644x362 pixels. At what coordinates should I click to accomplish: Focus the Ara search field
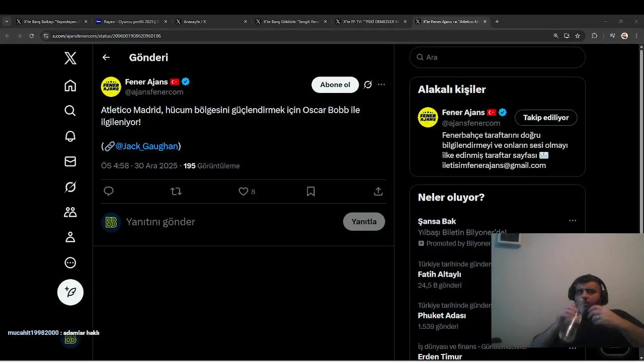pos(498,57)
